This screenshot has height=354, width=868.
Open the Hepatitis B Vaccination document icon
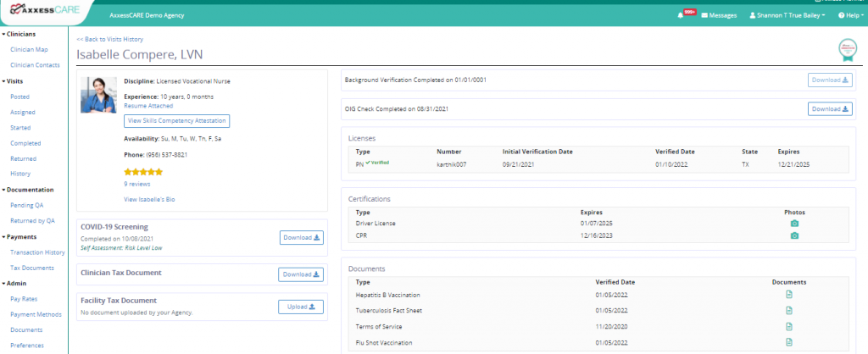[x=789, y=295]
